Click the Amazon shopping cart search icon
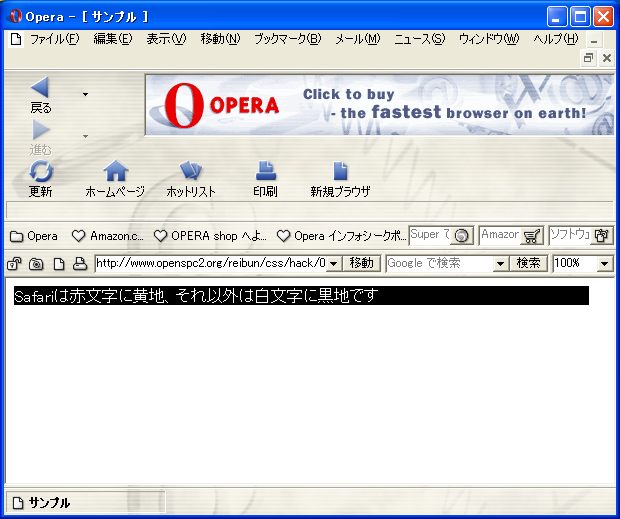The width and height of the screenshot is (620, 519). click(x=531, y=236)
